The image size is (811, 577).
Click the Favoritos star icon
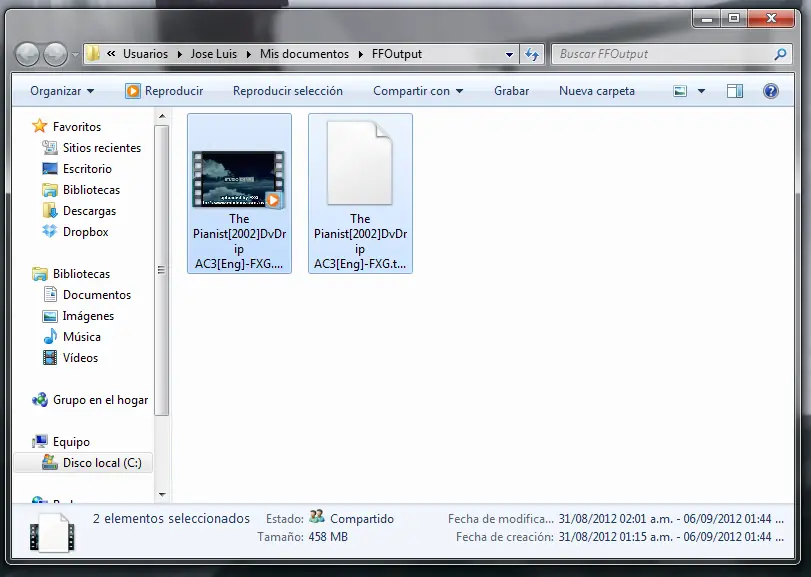click(x=40, y=126)
